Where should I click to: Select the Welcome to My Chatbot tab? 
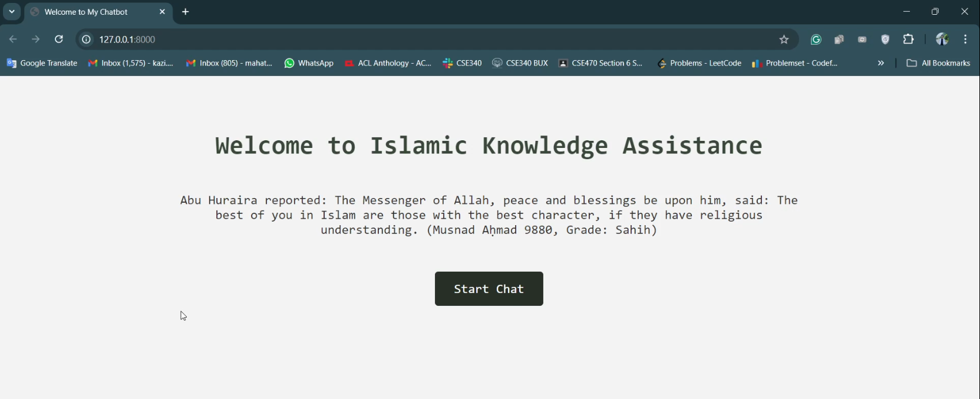[98, 12]
